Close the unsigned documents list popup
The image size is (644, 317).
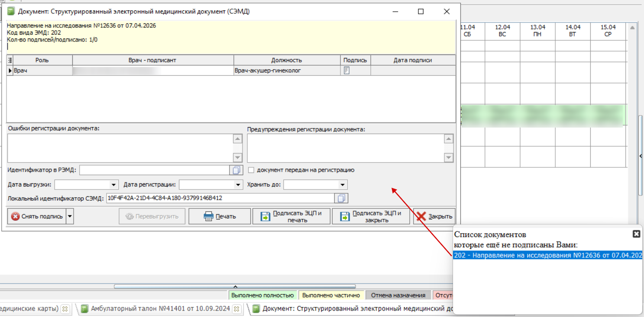[x=636, y=234]
